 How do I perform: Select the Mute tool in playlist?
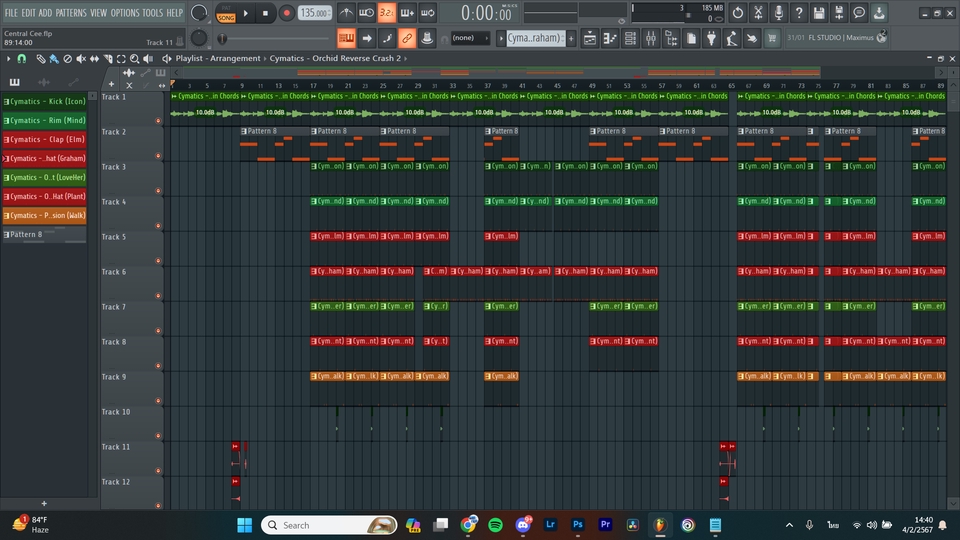click(x=81, y=59)
